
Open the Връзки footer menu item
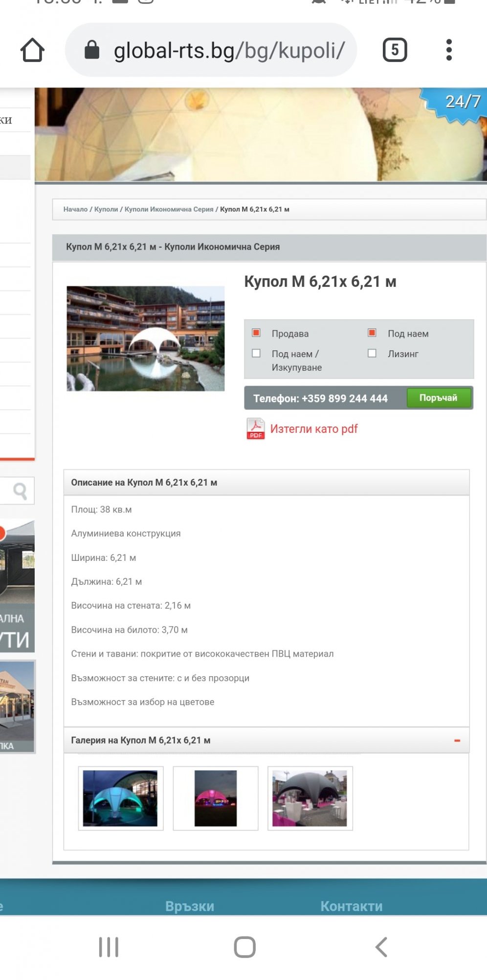pos(190,906)
